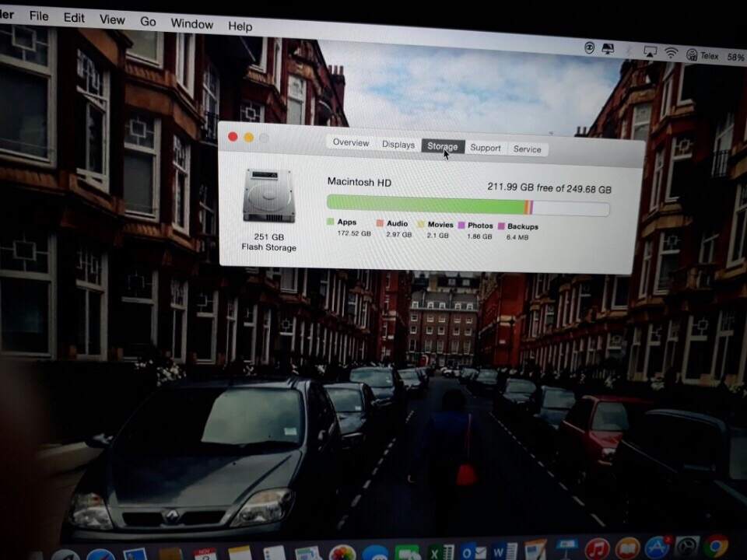Select the Support tab

pos(486,148)
